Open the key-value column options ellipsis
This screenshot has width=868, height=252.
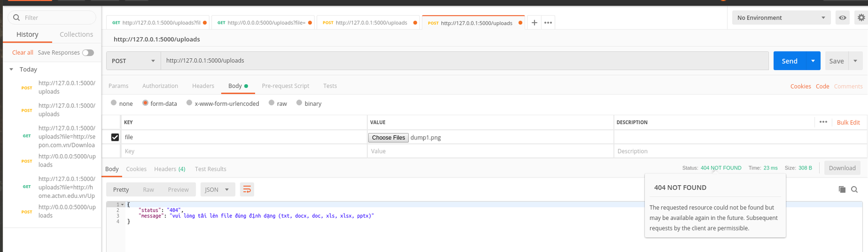tap(823, 122)
